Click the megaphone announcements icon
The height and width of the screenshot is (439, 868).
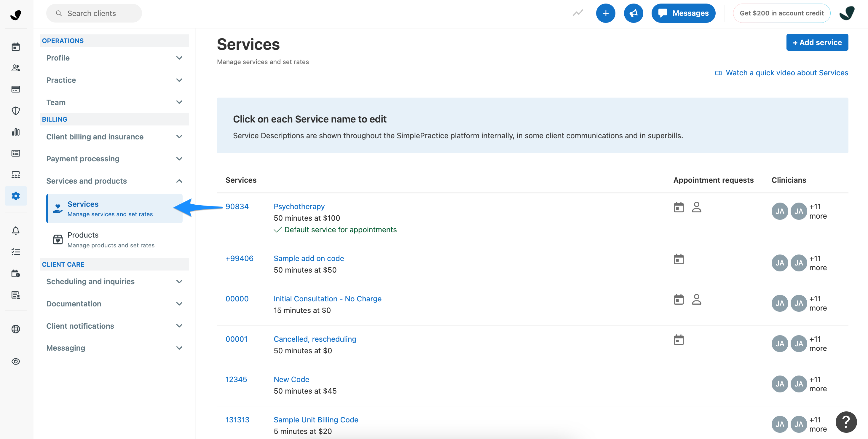tap(633, 13)
